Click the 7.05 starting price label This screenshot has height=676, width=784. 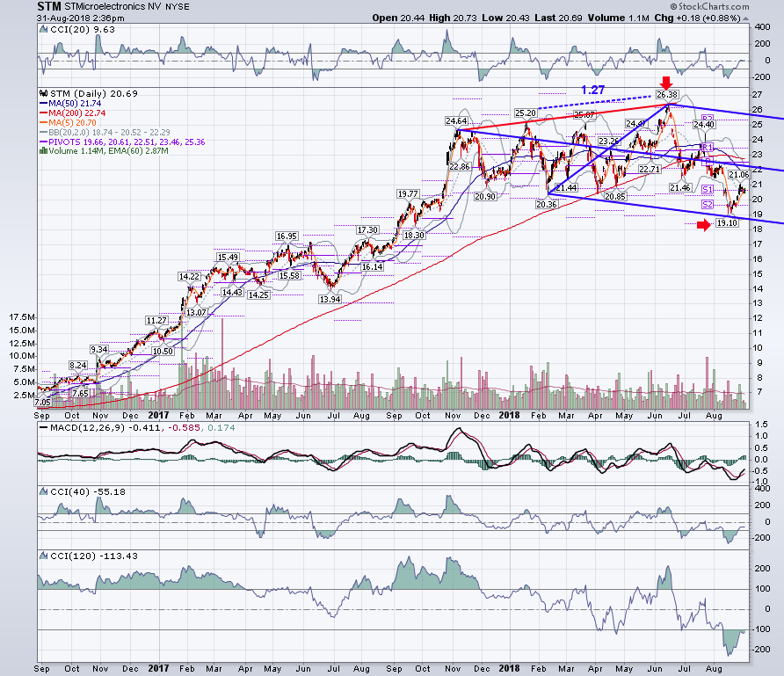coord(42,403)
